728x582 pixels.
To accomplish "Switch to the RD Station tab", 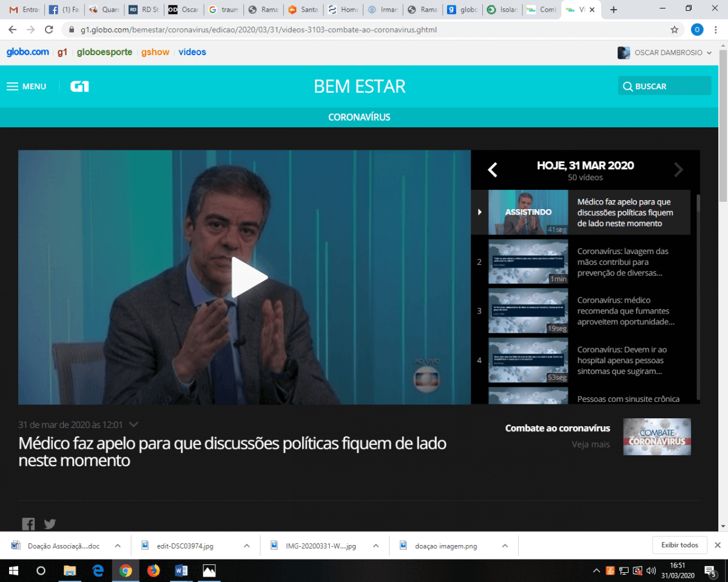I will (143, 10).
